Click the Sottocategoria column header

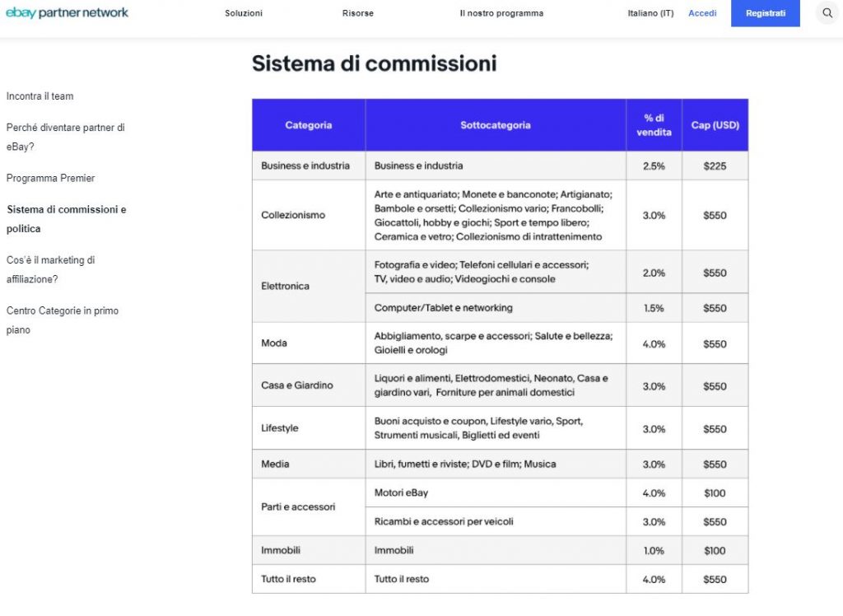pos(496,125)
